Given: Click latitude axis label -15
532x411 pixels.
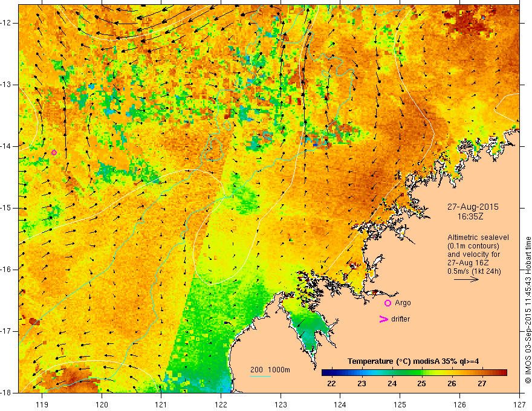Looking at the screenshot, I should 6,208.
